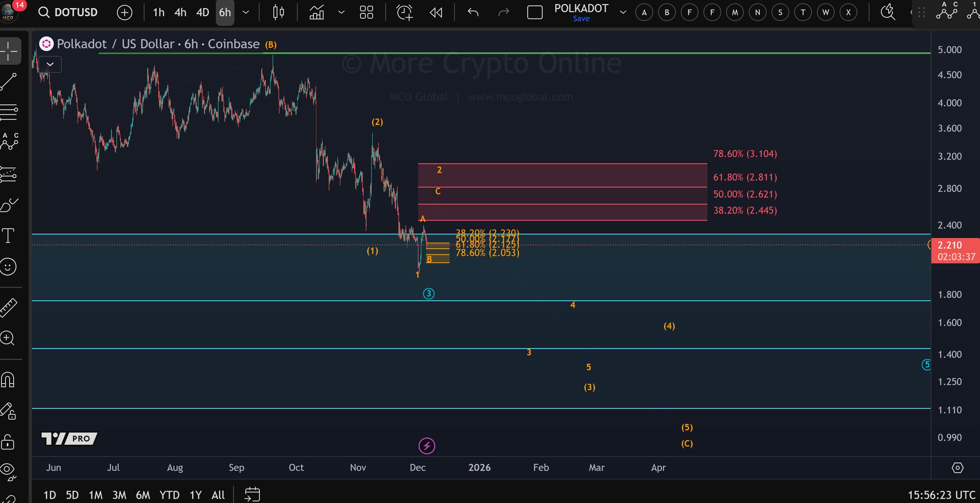This screenshot has height=503, width=980.
Task: Expand the timeframe interval dropdown
Action: coord(246,12)
